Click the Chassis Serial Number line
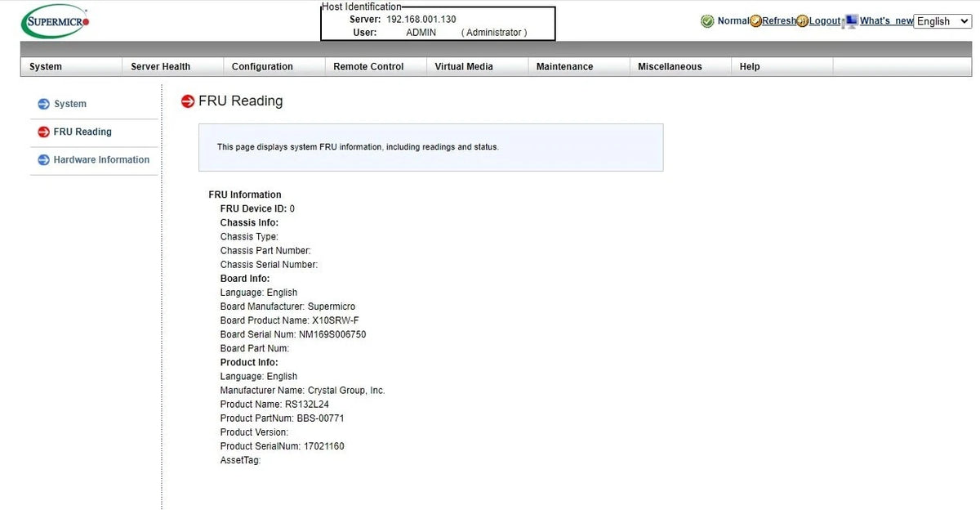The image size is (980, 510). tap(269, 265)
